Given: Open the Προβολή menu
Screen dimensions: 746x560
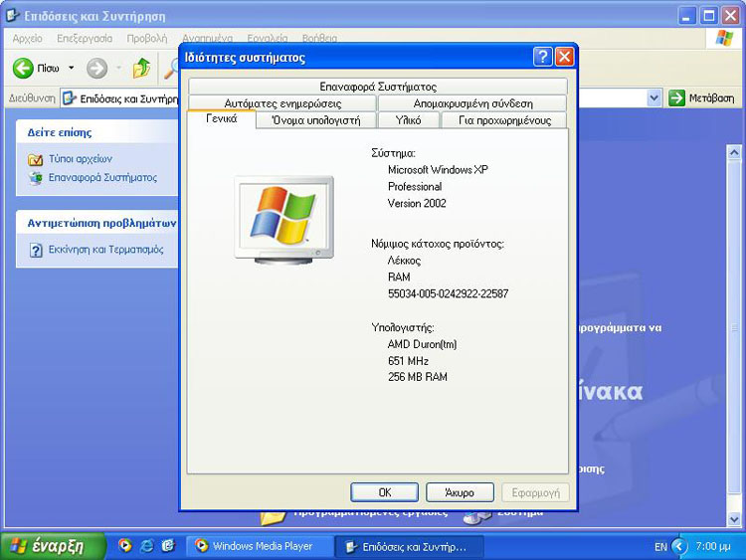Looking at the screenshot, I should point(147,39).
